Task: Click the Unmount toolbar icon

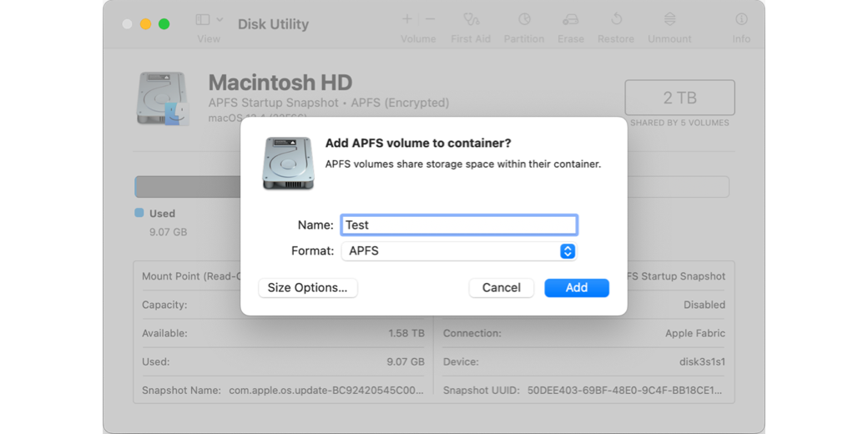Action: click(669, 19)
